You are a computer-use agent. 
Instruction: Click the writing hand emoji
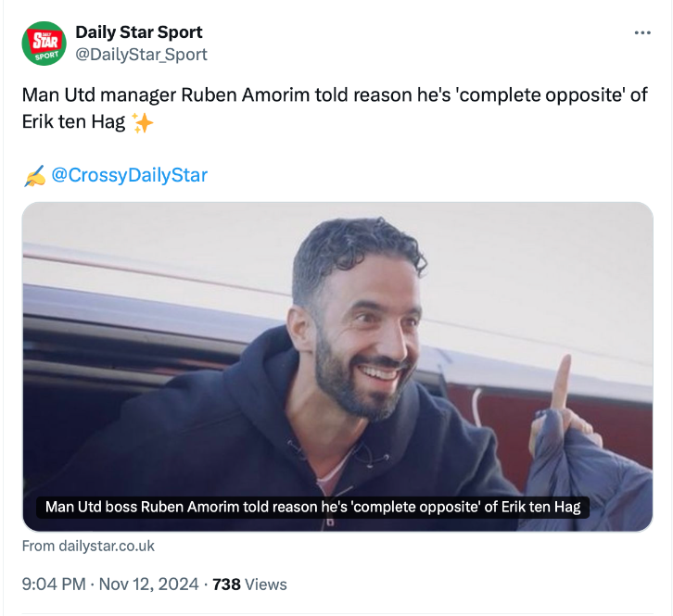click(34, 175)
